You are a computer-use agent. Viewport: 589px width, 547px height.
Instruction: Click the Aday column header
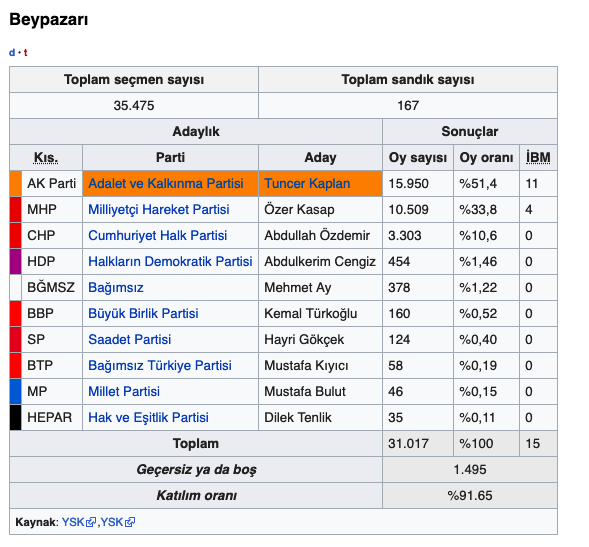[x=320, y=157]
